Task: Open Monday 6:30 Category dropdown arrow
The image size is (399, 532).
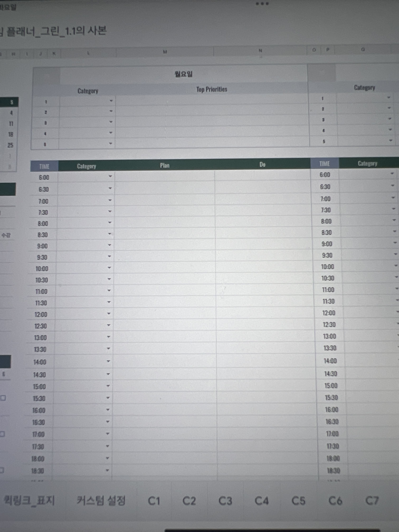Action: (110, 188)
